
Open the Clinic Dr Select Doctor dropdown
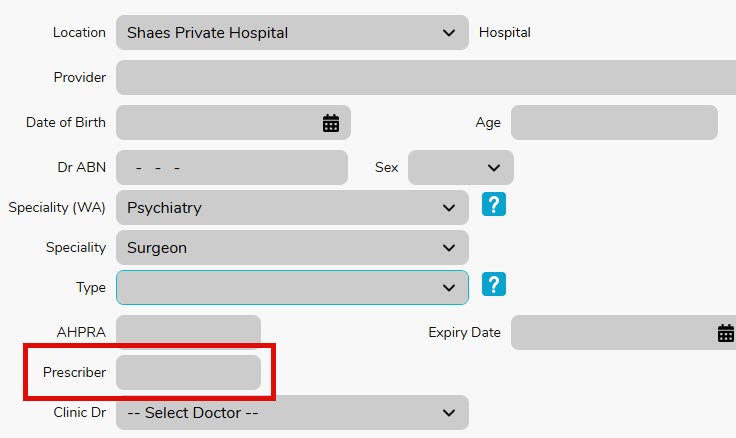coord(292,412)
